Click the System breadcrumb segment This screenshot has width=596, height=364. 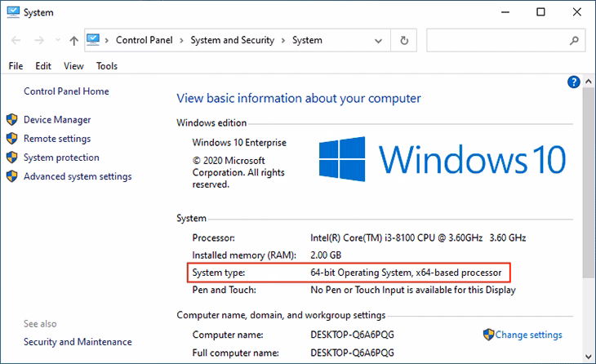pyautogui.click(x=307, y=40)
